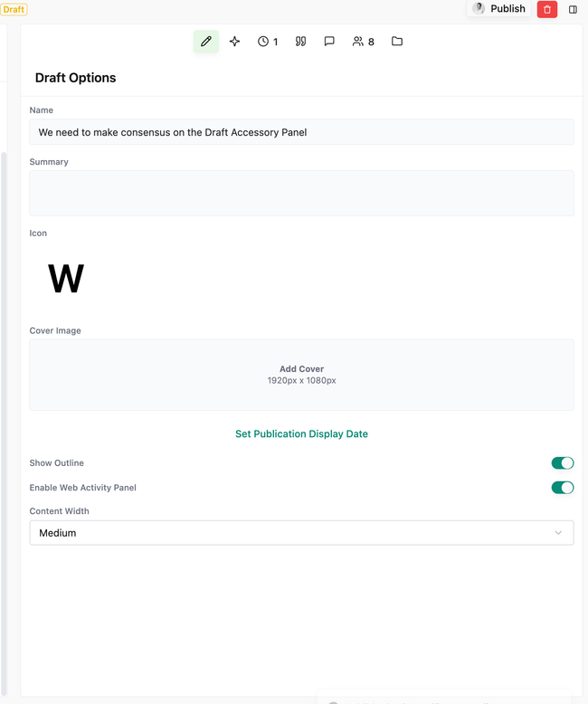This screenshot has width=588, height=704.
Task: Disable the Enable Web Activity Panel switch
Action: click(563, 488)
